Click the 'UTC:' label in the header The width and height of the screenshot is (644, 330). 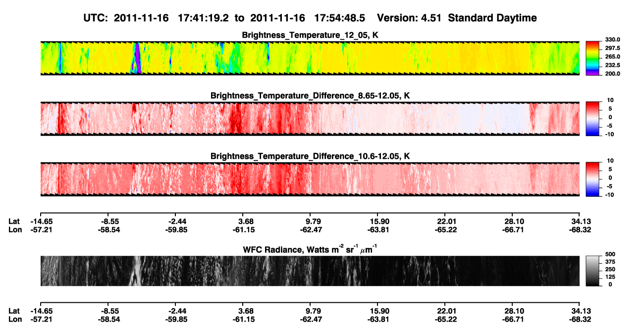96,18
